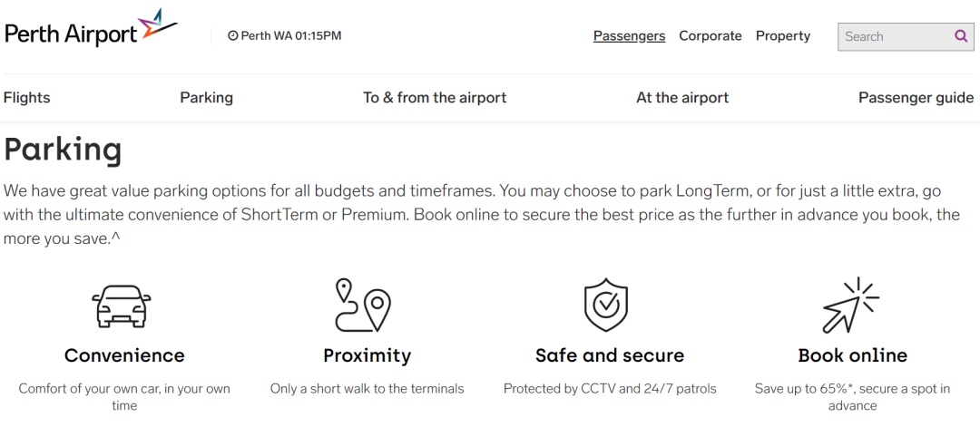Screen dimensions: 980x427
Task: Click the Perth Airport logo
Action: click(92, 29)
